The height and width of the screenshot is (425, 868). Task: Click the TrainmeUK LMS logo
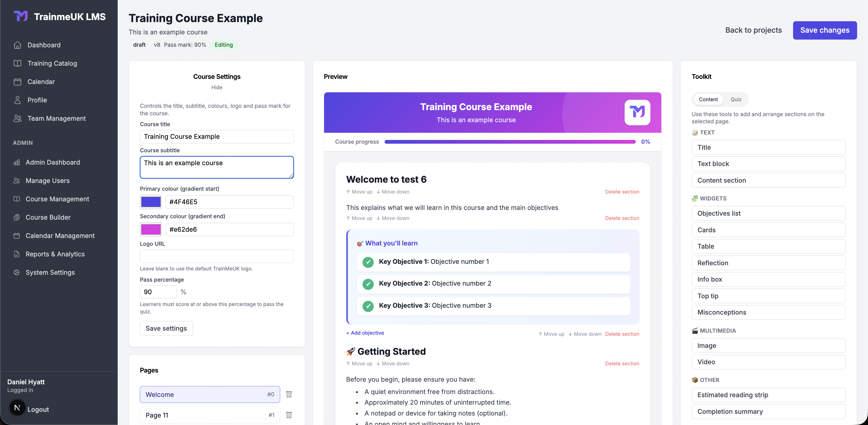[59, 16]
